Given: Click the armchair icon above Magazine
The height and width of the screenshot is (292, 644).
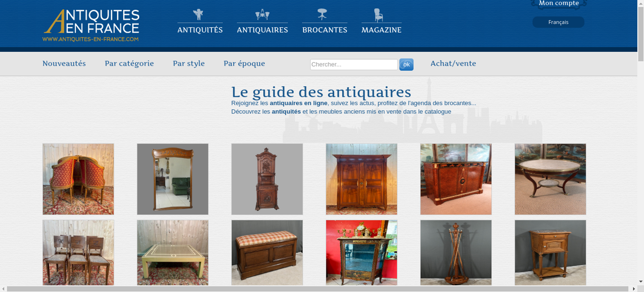Looking at the screenshot, I should click(x=378, y=15).
